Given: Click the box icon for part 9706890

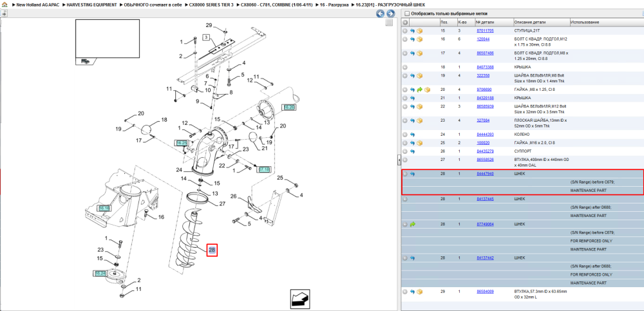Looking at the screenshot, I should (427, 90).
